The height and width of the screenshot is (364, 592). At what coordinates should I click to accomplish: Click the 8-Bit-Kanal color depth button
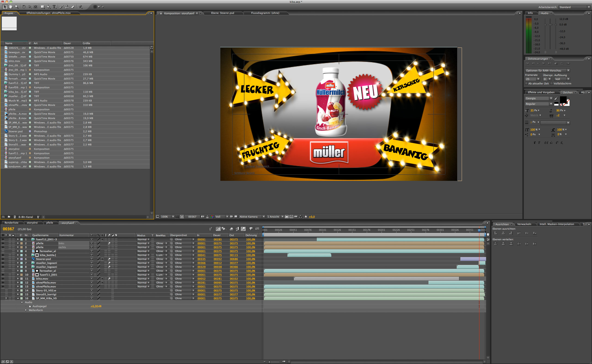tap(25, 217)
